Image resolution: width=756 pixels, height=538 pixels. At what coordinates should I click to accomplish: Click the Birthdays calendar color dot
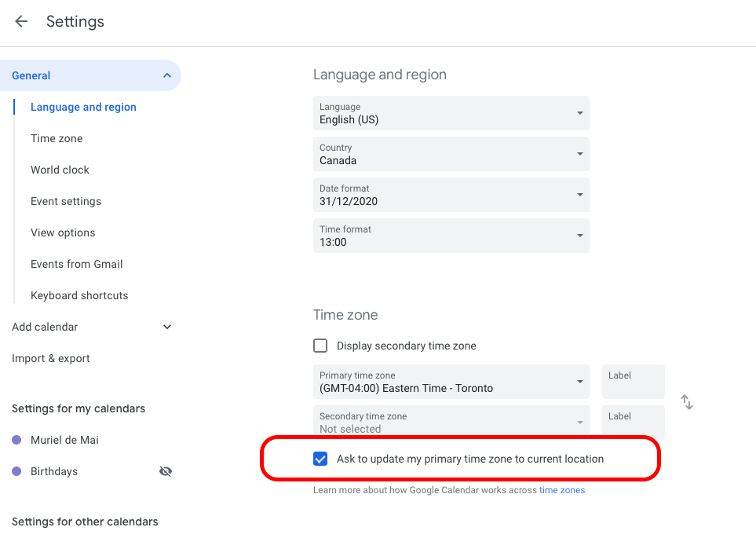(x=16, y=471)
